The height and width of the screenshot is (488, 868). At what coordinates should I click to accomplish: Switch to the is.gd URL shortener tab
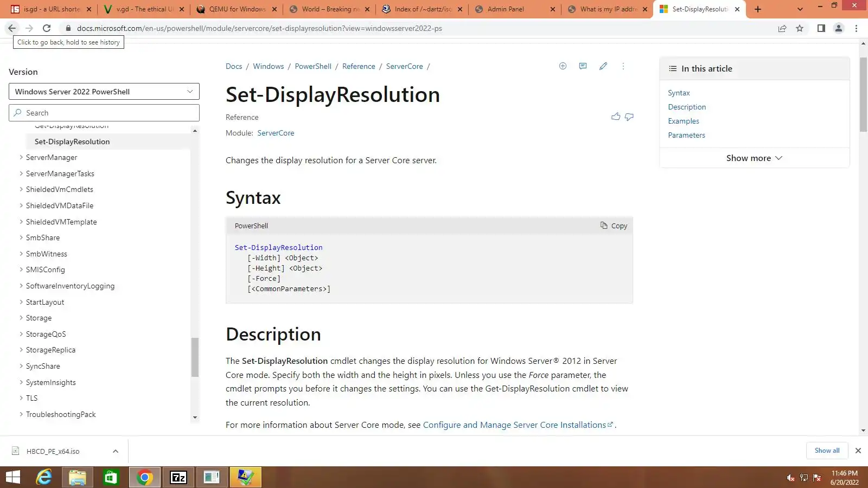tap(52, 9)
